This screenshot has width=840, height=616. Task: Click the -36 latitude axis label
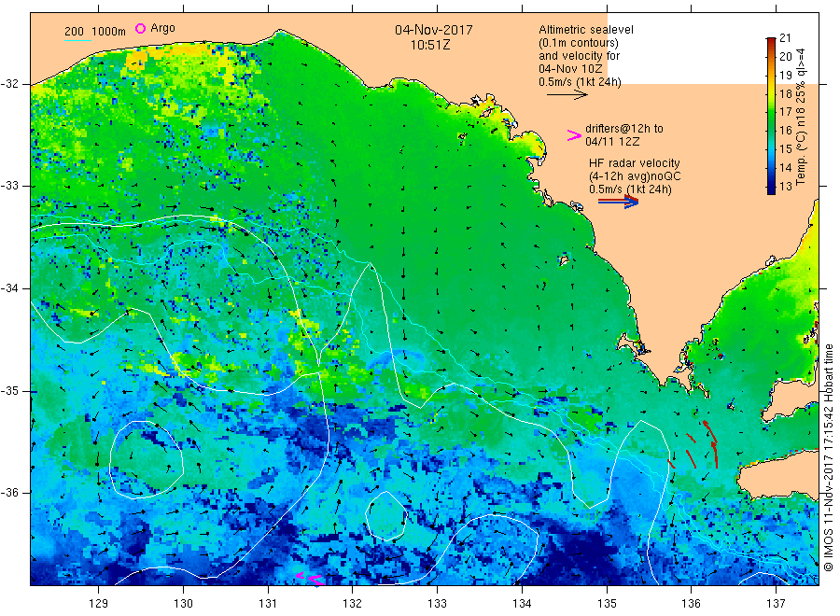point(10,492)
